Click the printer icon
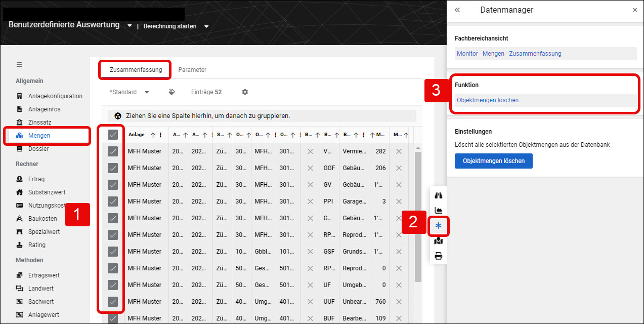This screenshot has width=644, height=324. point(438,256)
